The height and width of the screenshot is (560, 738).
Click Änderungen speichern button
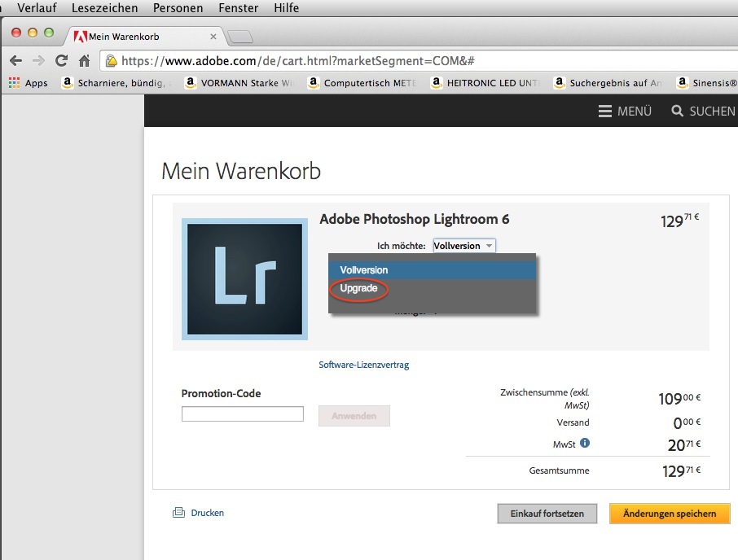click(x=670, y=514)
